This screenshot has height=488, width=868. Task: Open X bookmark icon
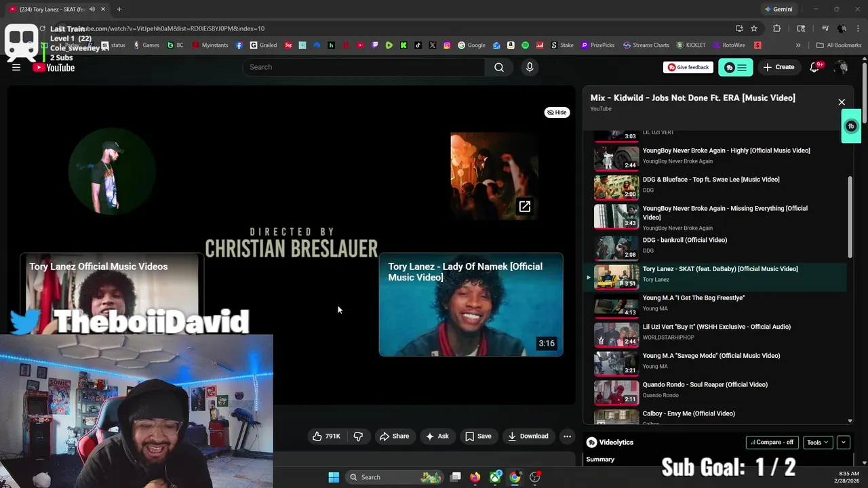(x=432, y=45)
